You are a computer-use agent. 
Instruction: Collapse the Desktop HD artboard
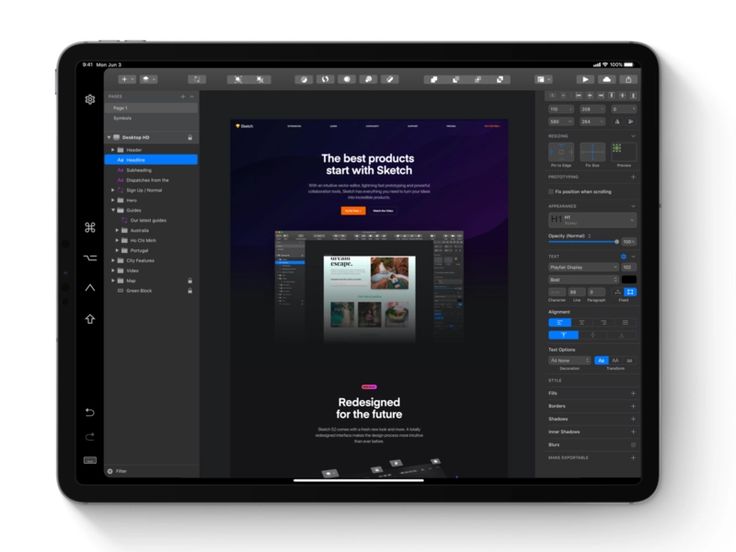(109, 138)
